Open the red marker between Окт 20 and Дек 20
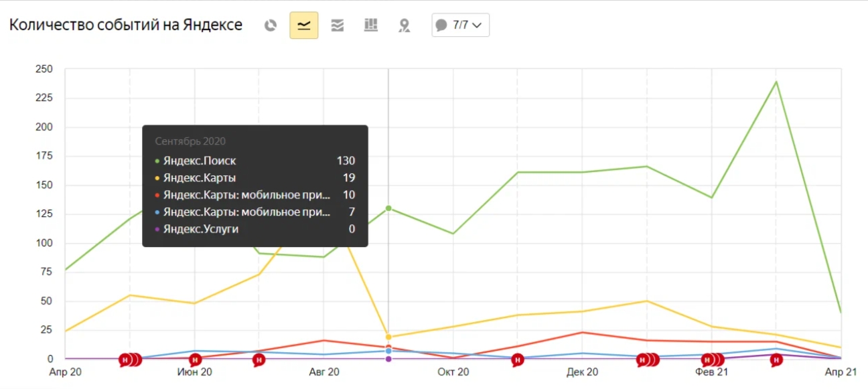The image size is (868, 389). tap(518, 360)
